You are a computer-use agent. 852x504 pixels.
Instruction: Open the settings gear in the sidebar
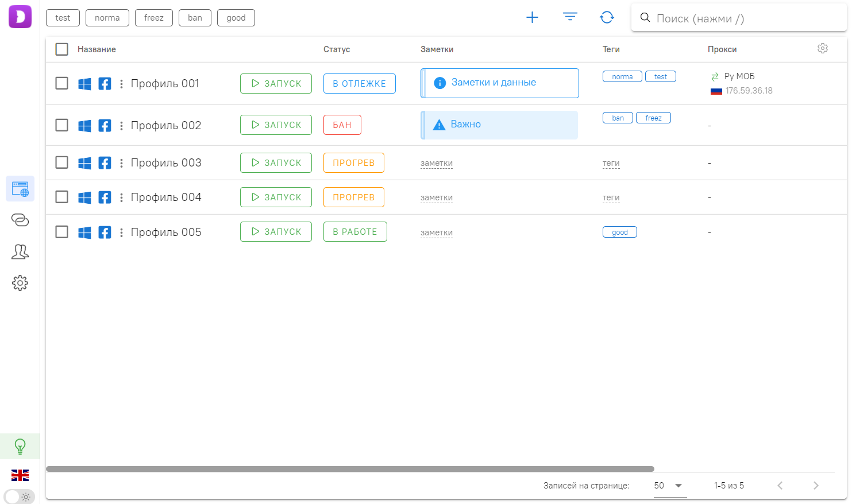point(20,283)
